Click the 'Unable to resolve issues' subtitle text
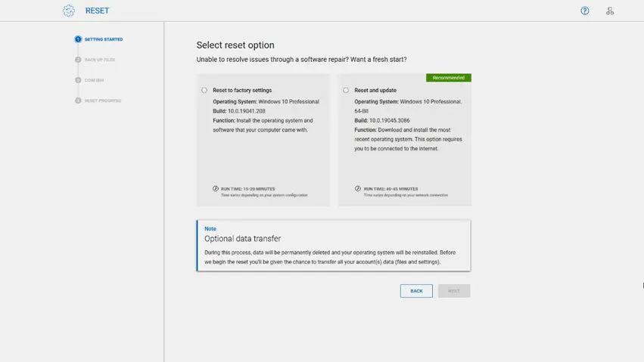The image size is (644, 362). 301,60
